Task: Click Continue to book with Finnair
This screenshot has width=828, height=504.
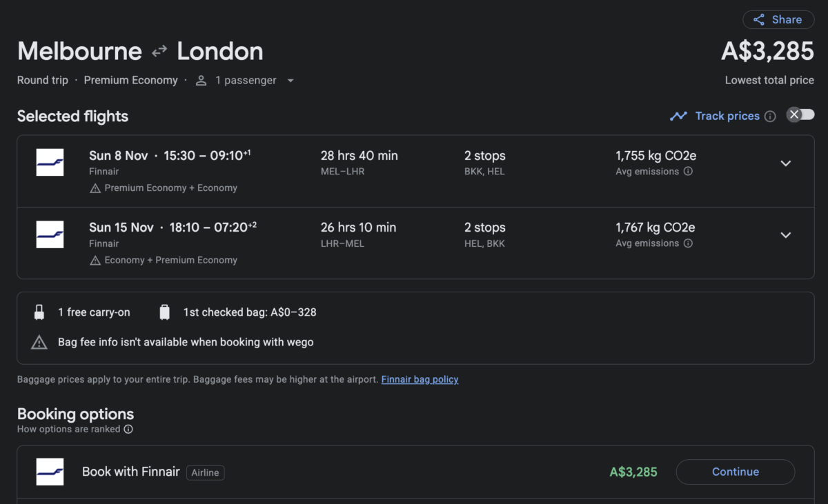Action: [736, 472]
